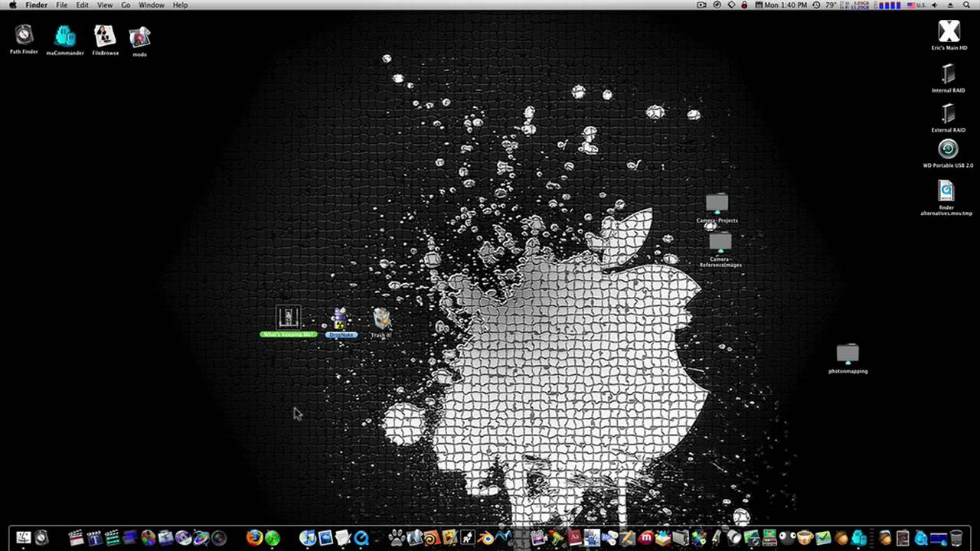The height and width of the screenshot is (551, 980).
Task: Open Spotlight search in menu bar
Action: click(966, 5)
